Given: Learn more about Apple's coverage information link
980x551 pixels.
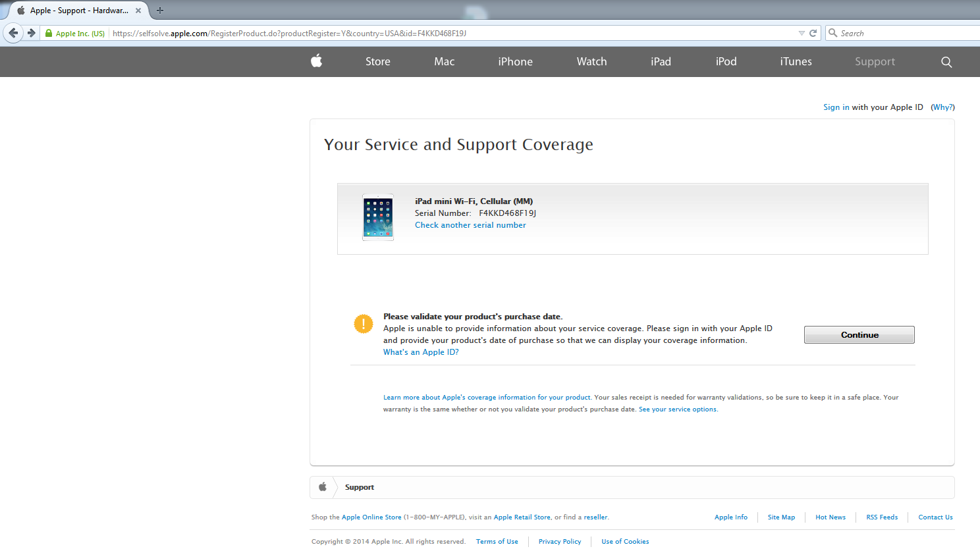Looking at the screenshot, I should [487, 398].
